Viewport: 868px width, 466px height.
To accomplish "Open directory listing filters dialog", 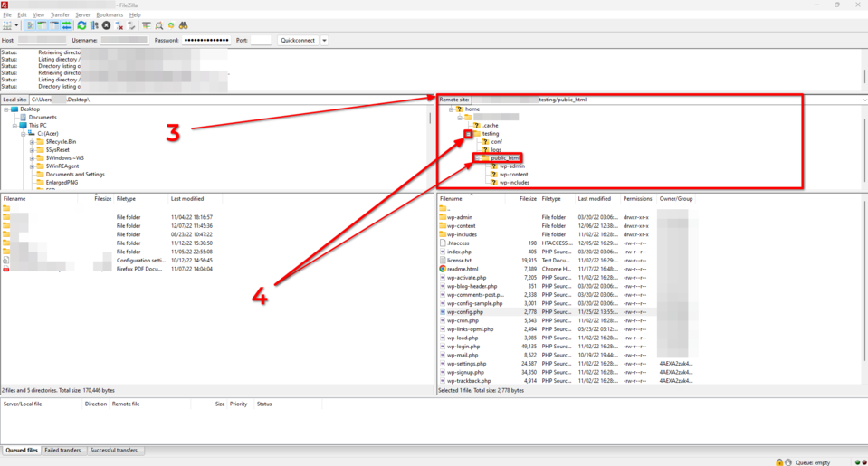I will [147, 25].
